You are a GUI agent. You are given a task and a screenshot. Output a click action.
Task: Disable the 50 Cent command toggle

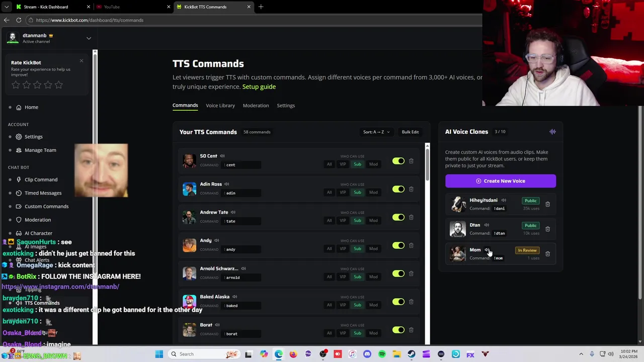pos(398,161)
